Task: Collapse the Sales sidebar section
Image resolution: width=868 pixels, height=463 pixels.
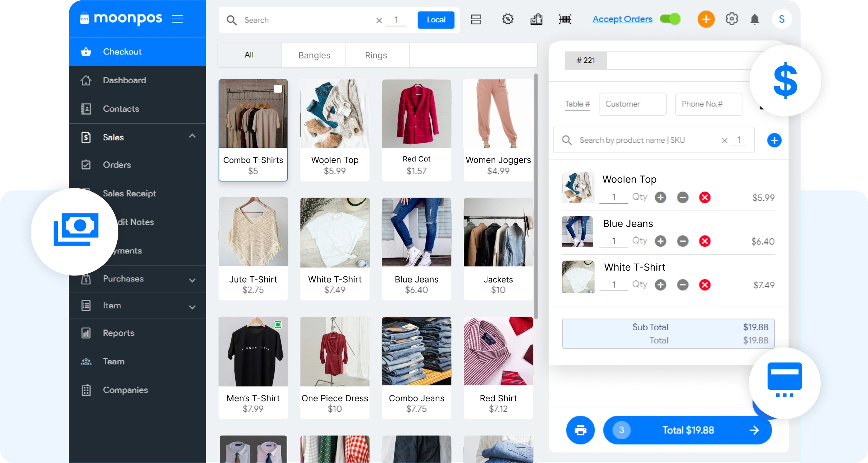Action: pyautogui.click(x=192, y=136)
